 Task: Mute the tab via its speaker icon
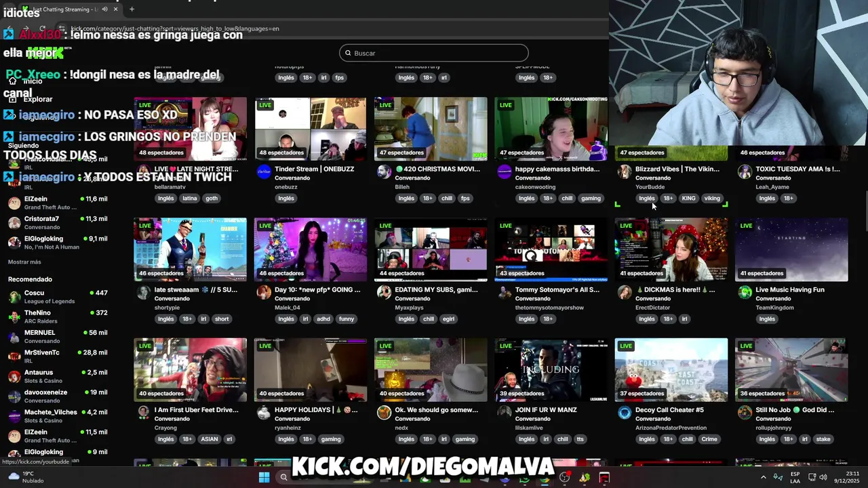click(x=104, y=9)
